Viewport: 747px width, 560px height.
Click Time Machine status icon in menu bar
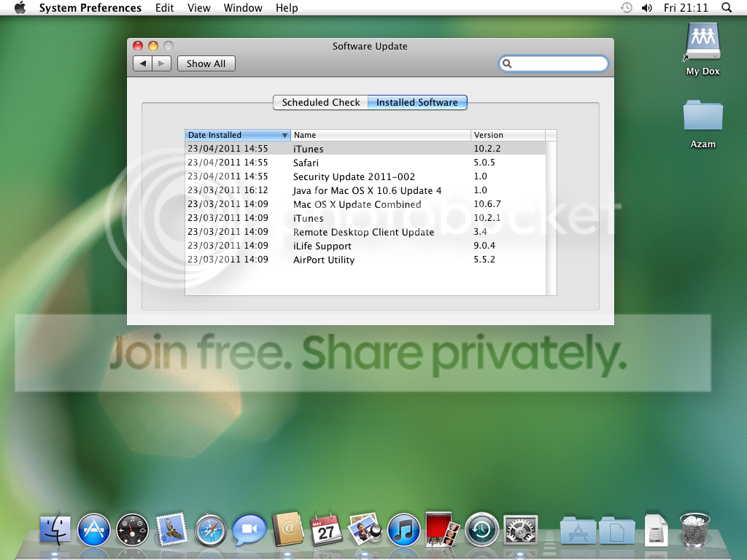click(626, 7)
